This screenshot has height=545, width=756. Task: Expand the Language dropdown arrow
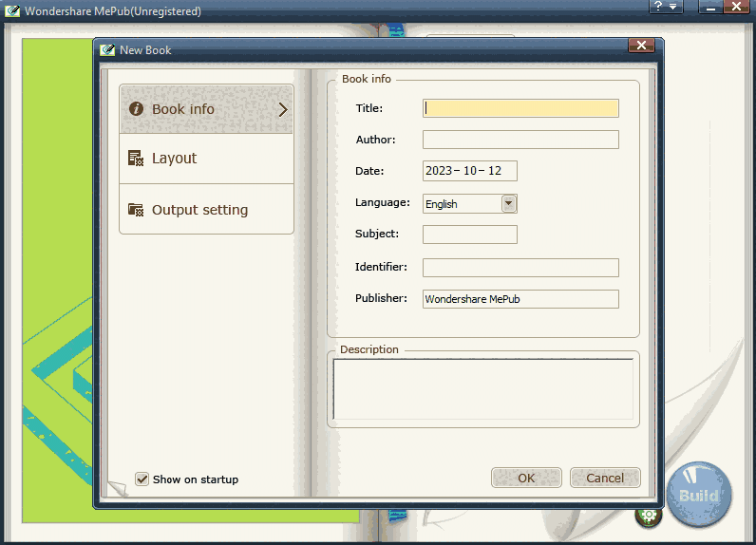click(x=509, y=203)
